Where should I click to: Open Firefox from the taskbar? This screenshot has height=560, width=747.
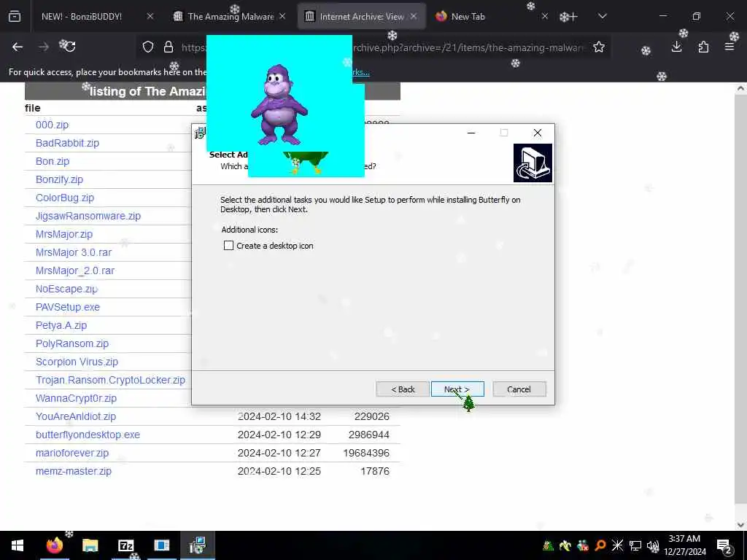click(x=54, y=545)
